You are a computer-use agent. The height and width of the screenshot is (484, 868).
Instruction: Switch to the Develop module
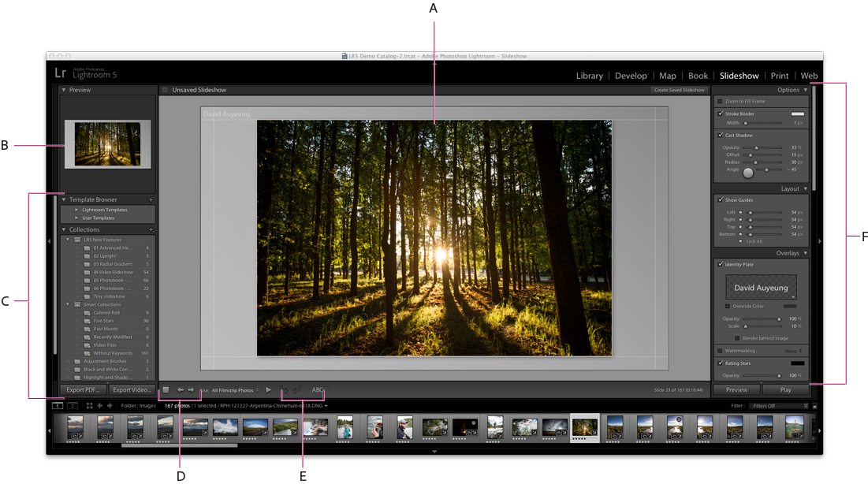click(631, 76)
